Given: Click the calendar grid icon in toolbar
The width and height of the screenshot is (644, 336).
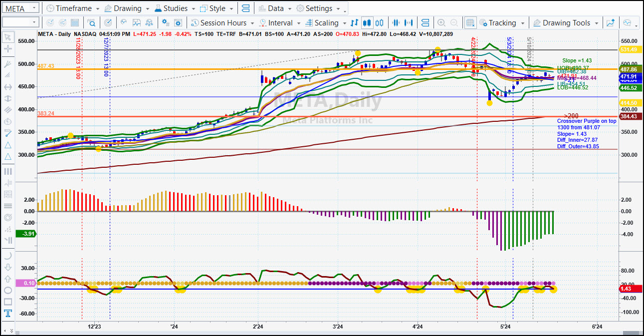Looking at the screenshot, I should click(75, 22).
